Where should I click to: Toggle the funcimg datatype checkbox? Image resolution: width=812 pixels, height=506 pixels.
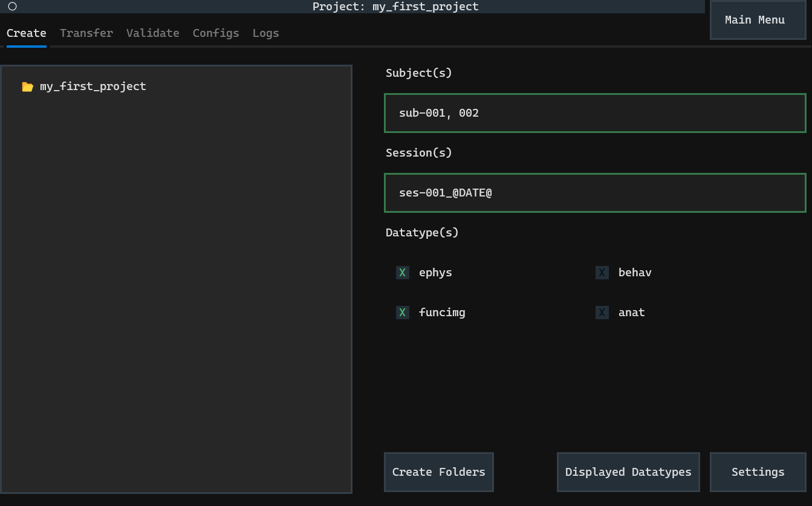click(403, 313)
